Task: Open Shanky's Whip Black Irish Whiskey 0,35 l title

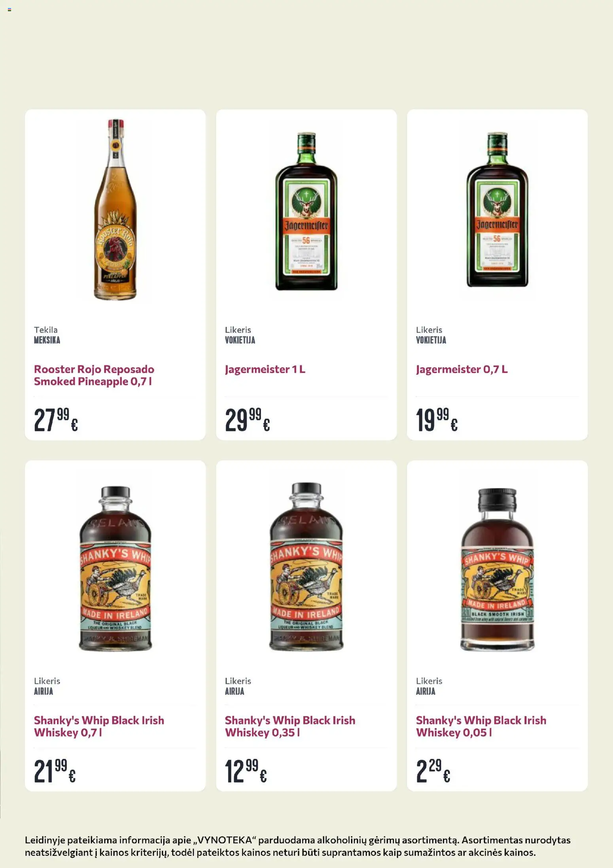Action: click(290, 726)
